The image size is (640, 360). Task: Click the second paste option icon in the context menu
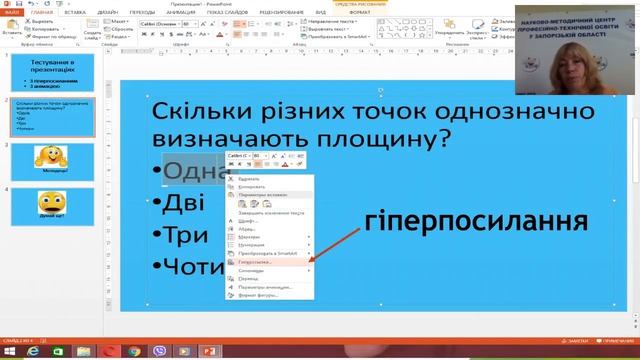255,204
